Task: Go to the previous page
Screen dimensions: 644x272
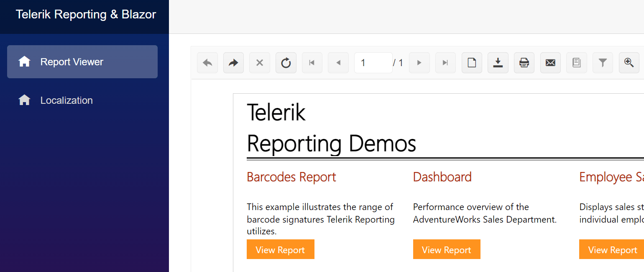Action: tap(338, 63)
